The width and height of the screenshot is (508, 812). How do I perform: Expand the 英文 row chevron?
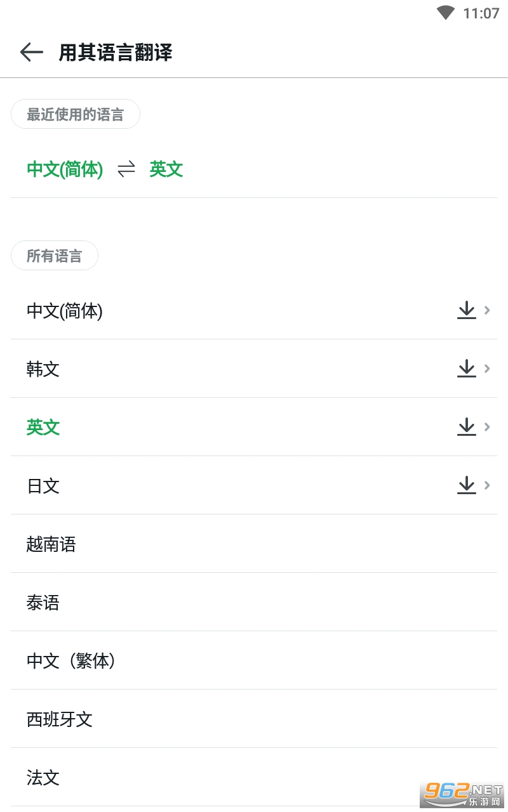coord(488,427)
